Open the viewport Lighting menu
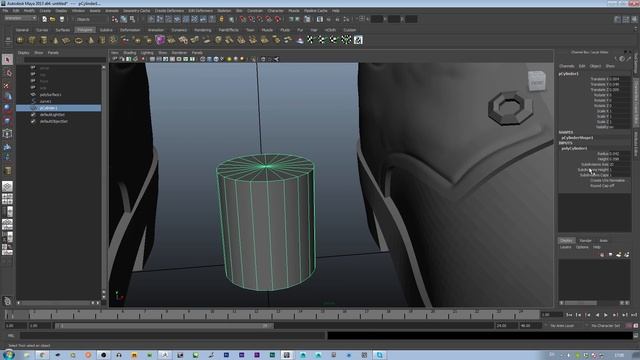 tap(147, 53)
